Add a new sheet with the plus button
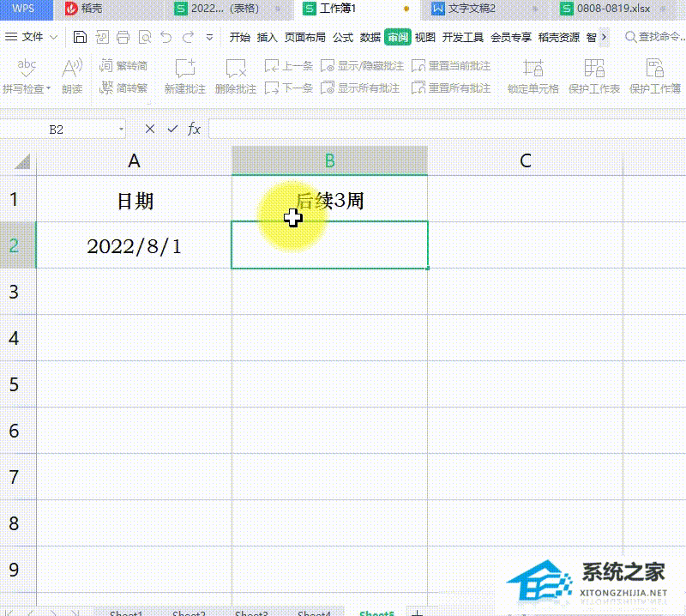 (418, 613)
